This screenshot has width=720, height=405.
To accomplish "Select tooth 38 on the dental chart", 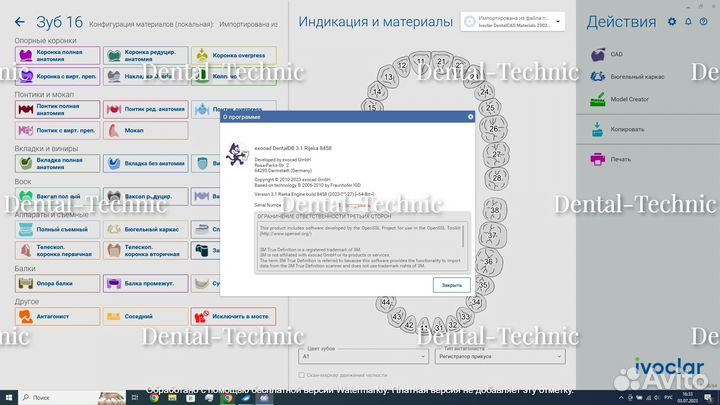I will [x=495, y=210].
